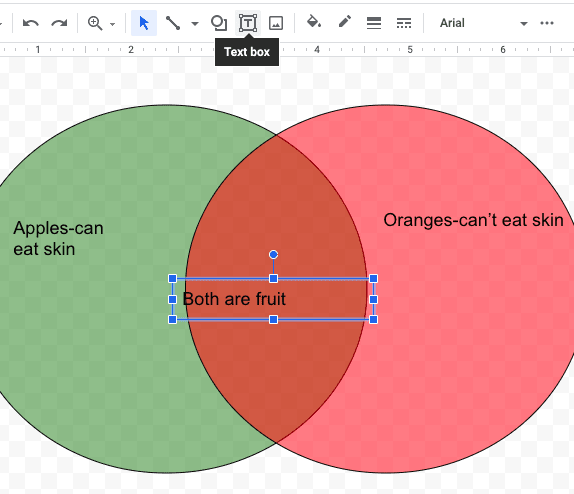Screen dimensions: 574x494
Task: Click the Zoom magnifier icon
Action: [x=95, y=23]
